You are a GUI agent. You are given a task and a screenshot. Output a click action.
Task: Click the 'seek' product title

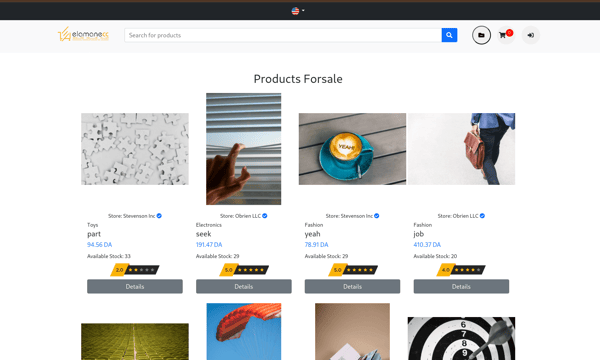pyautogui.click(x=204, y=234)
